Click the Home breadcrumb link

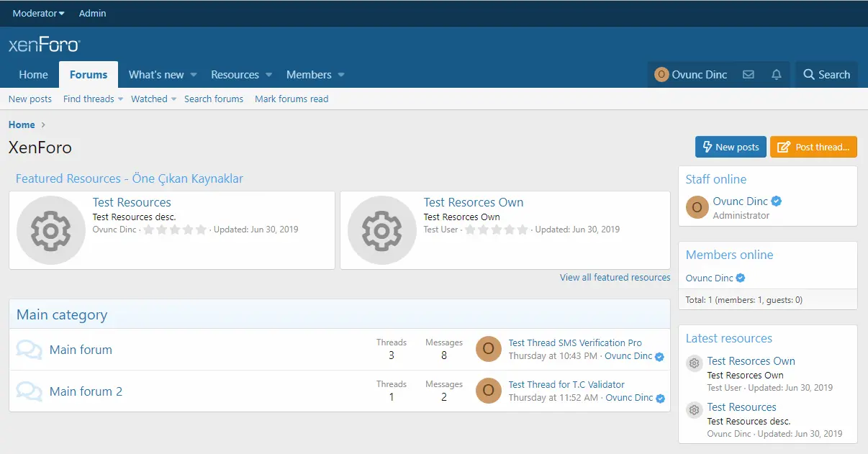[x=22, y=125]
